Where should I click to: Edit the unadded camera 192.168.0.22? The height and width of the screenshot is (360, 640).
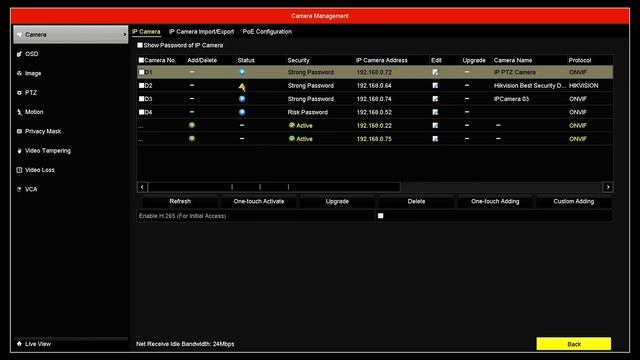(435, 125)
